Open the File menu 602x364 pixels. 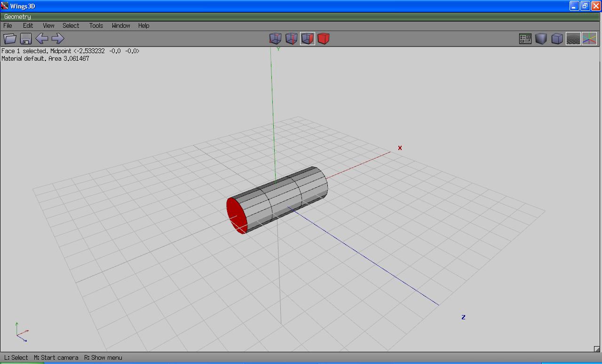[x=8, y=26]
